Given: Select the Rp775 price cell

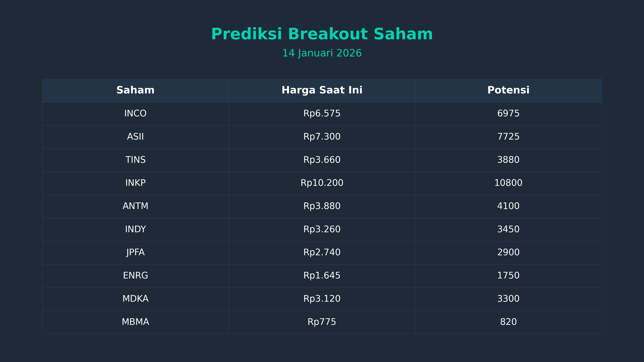Looking at the screenshot, I should (322, 322).
